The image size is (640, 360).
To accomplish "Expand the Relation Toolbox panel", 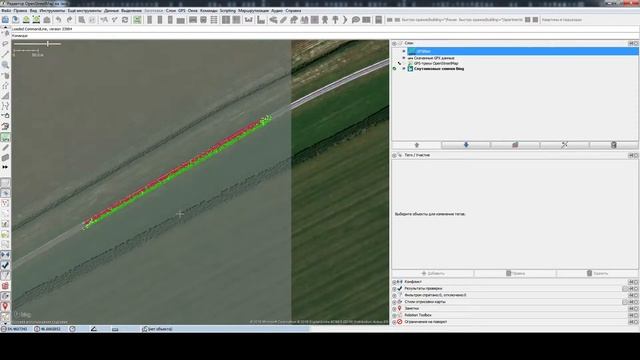I will 394,315.
